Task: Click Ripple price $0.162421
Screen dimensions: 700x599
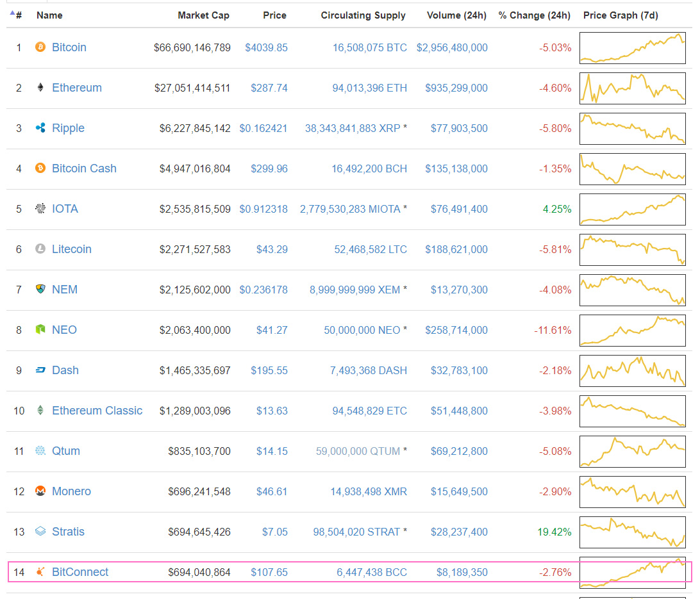Action: (x=263, y=129)
